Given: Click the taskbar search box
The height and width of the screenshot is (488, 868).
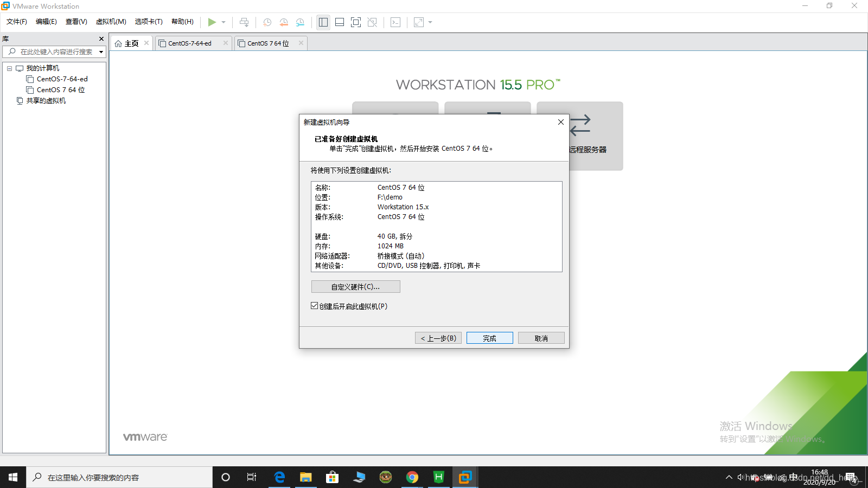Looking at the screenshot, I should [119, 477].
